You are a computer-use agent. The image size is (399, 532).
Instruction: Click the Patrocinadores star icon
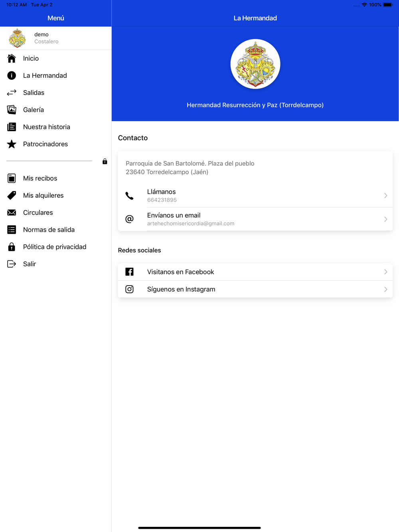12,144
